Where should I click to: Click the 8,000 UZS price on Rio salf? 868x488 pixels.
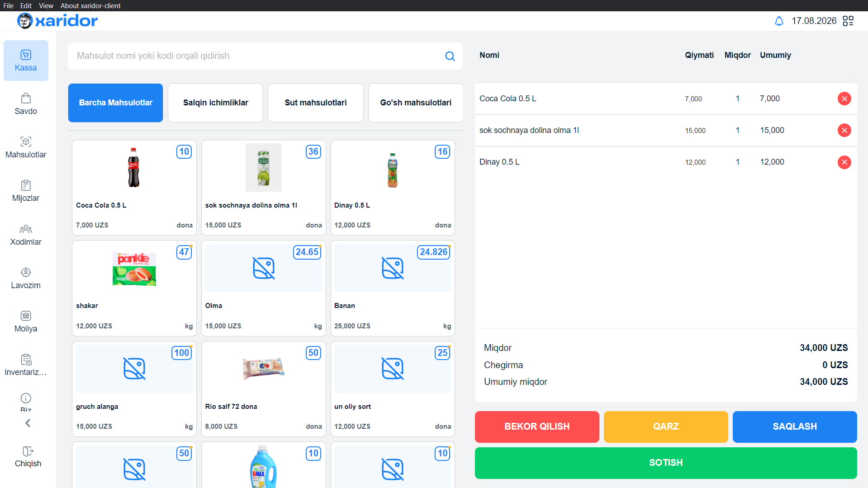point(221,426)
